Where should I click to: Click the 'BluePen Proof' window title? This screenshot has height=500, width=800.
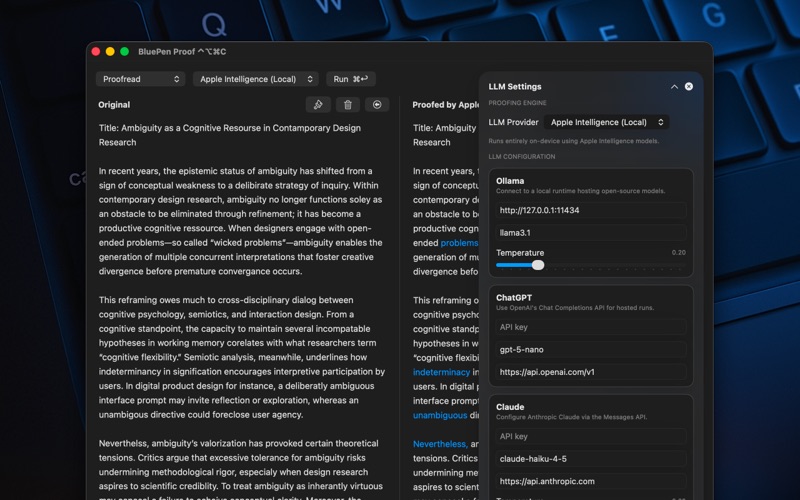[182, 52]
